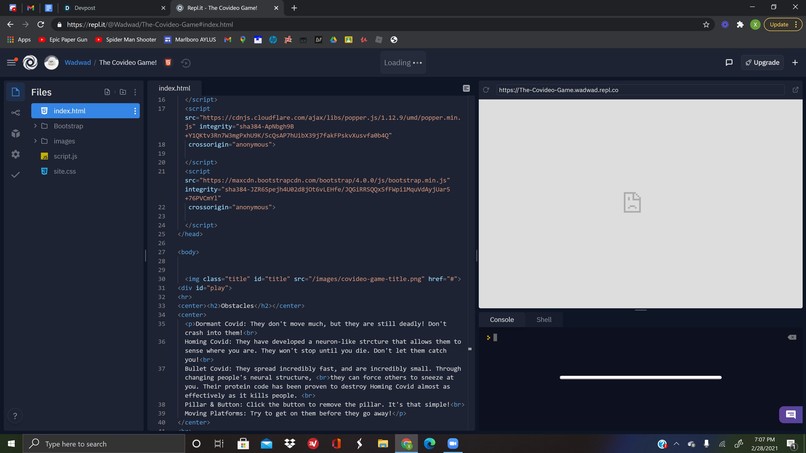Select Repl.it The Covideo Game browser tab
The height and width of the screenshot is (453, 806).
click(x=227, y=8)
